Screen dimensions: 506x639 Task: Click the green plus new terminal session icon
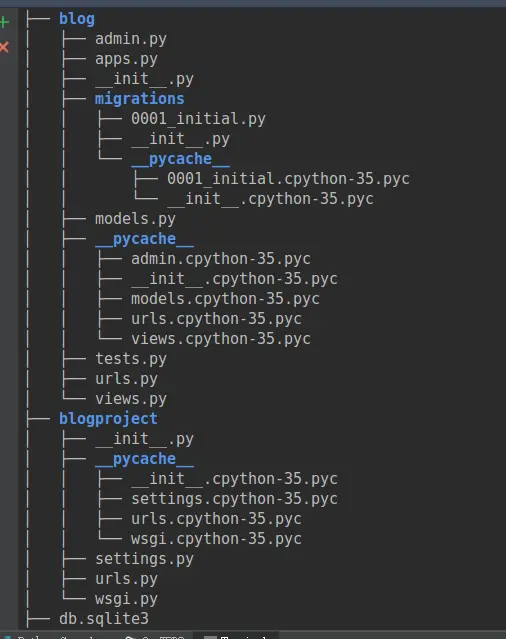4,22
